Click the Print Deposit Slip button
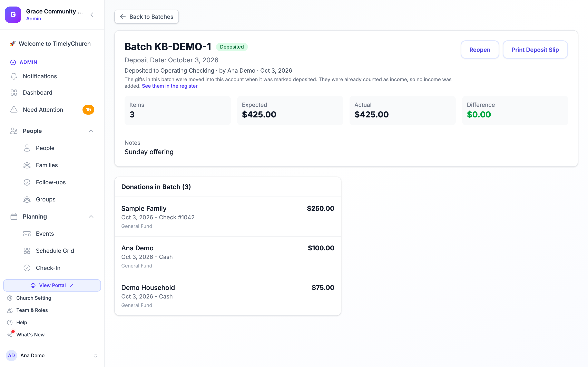The width and height of the screenshot is (588, 367). (535, 50)
